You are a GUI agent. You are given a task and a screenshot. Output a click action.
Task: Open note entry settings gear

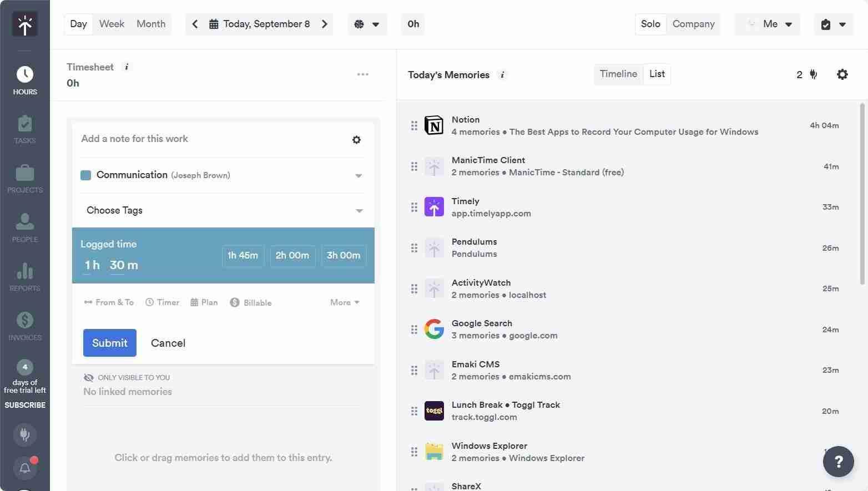pyautogui.click(x=357, y=140)
